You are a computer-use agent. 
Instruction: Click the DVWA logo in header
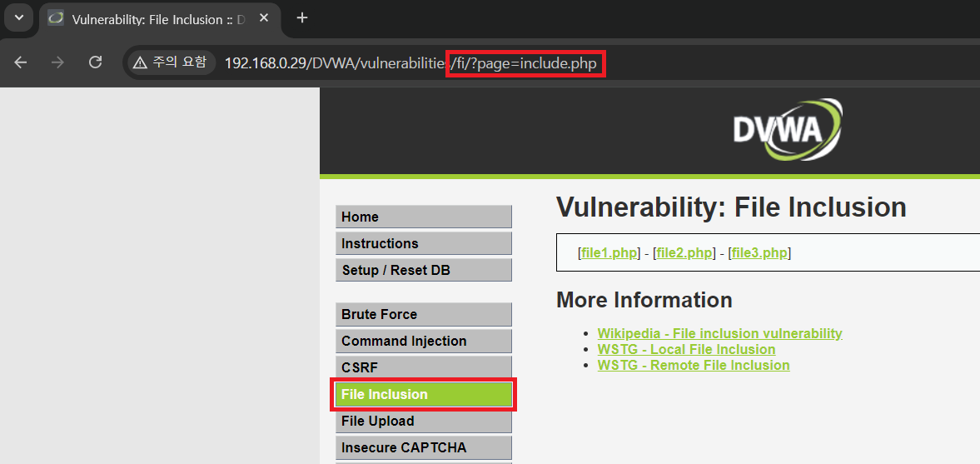point(787,130)
